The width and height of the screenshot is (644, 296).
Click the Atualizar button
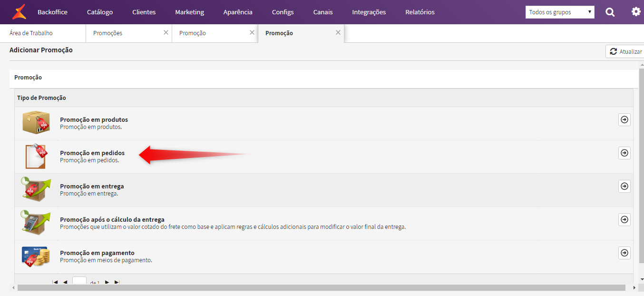625,51
